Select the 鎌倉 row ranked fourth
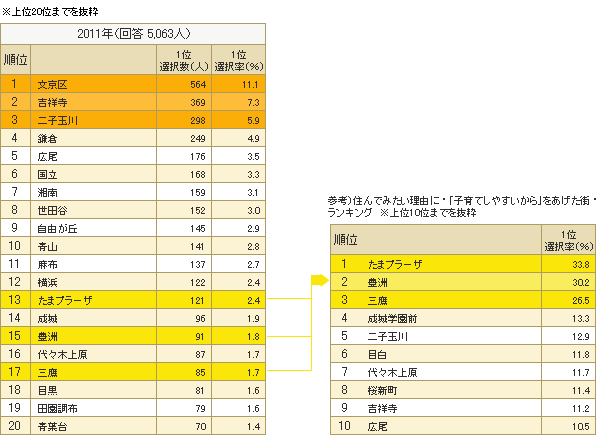This screenshot has width=596, height=435. (133, 138)
